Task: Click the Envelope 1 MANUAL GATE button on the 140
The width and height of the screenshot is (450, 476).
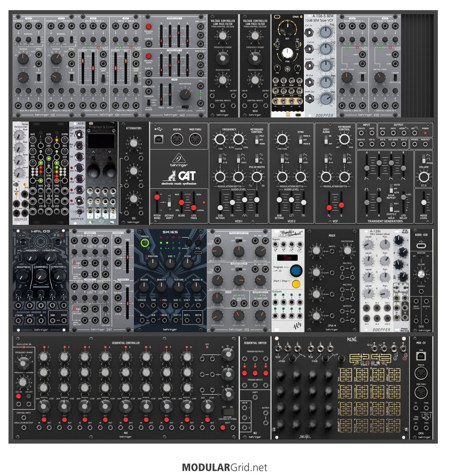Action: tap(149, 27)
